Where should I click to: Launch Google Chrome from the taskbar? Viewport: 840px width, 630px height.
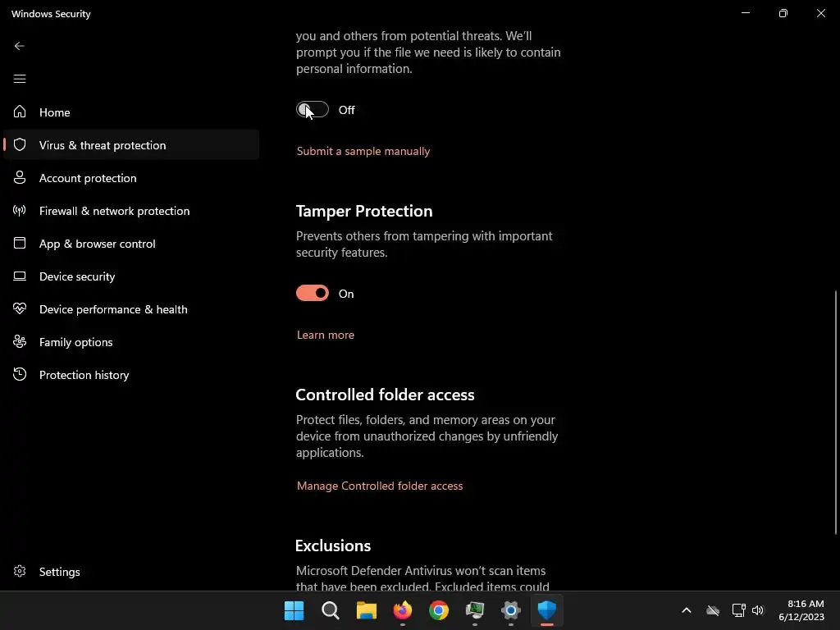point(438,610)
